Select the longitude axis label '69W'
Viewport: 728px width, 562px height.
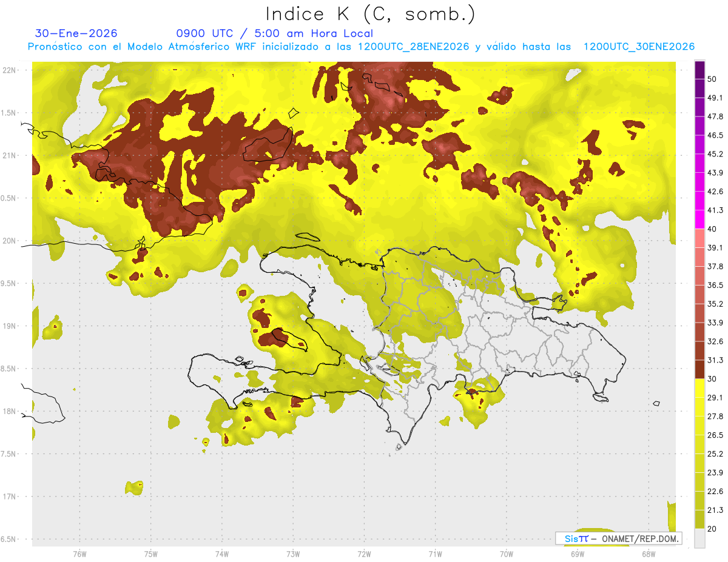click(x=578, y=554)
